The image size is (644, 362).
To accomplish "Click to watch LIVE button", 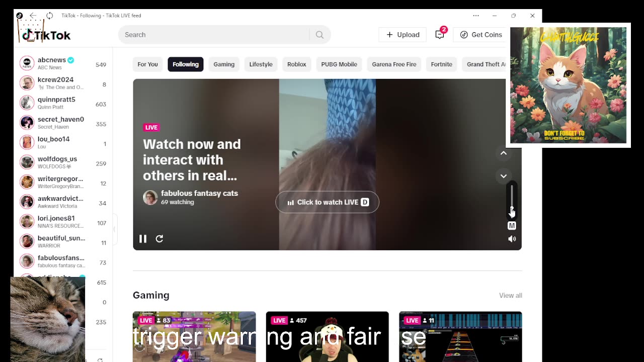I will tap(327, 202).
